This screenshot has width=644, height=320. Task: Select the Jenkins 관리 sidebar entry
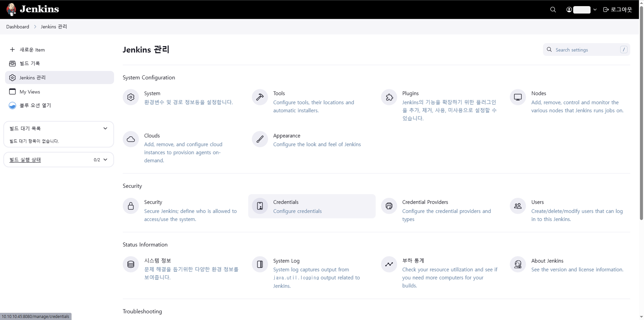coord(60,78)
